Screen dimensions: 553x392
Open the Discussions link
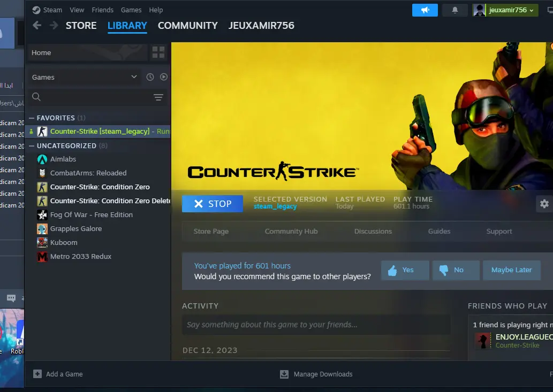[x=373, y=232]
